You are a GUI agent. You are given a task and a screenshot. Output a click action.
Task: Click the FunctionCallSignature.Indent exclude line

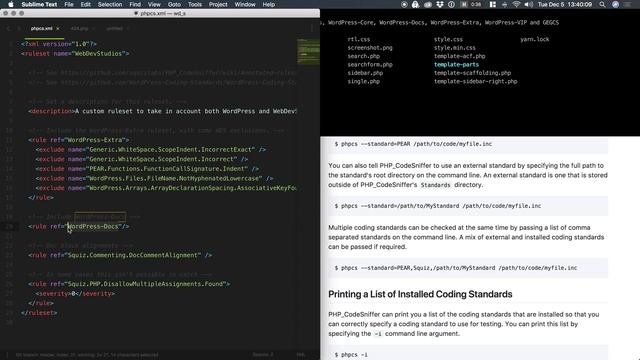pyautogui.click(x=147, y=169)
